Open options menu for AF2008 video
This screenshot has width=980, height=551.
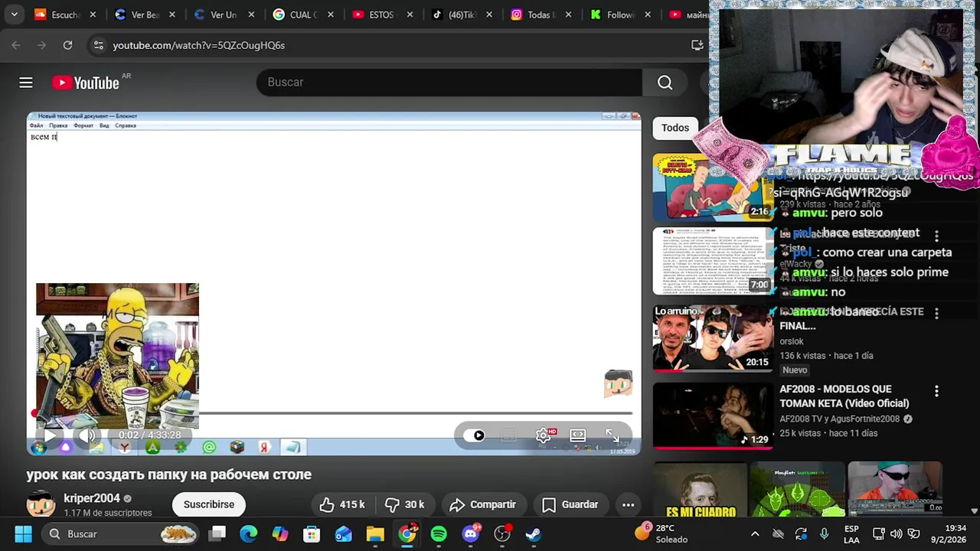click(936, 391)
